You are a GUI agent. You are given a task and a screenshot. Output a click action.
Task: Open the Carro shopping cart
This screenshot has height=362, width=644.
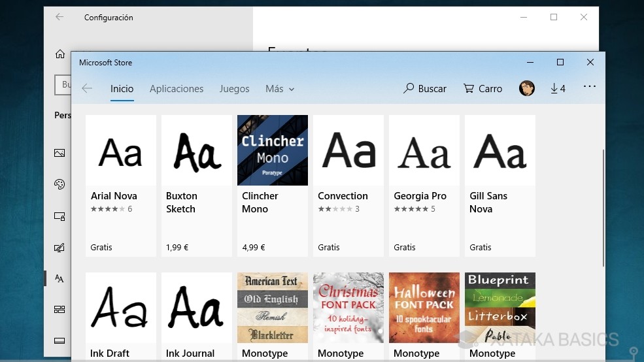pos(483,88)
